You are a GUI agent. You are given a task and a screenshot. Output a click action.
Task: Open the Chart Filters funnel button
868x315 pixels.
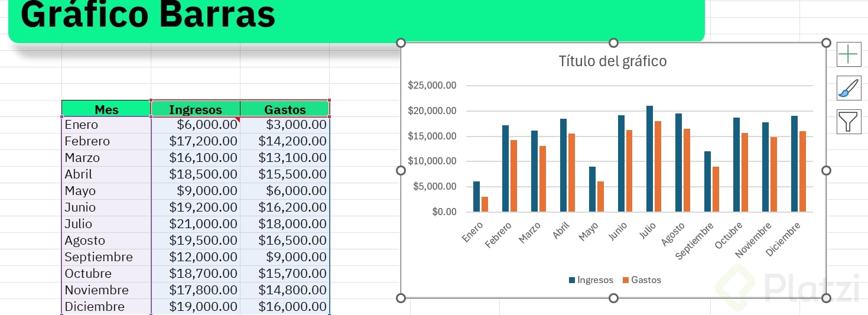[x=849, y=121]
